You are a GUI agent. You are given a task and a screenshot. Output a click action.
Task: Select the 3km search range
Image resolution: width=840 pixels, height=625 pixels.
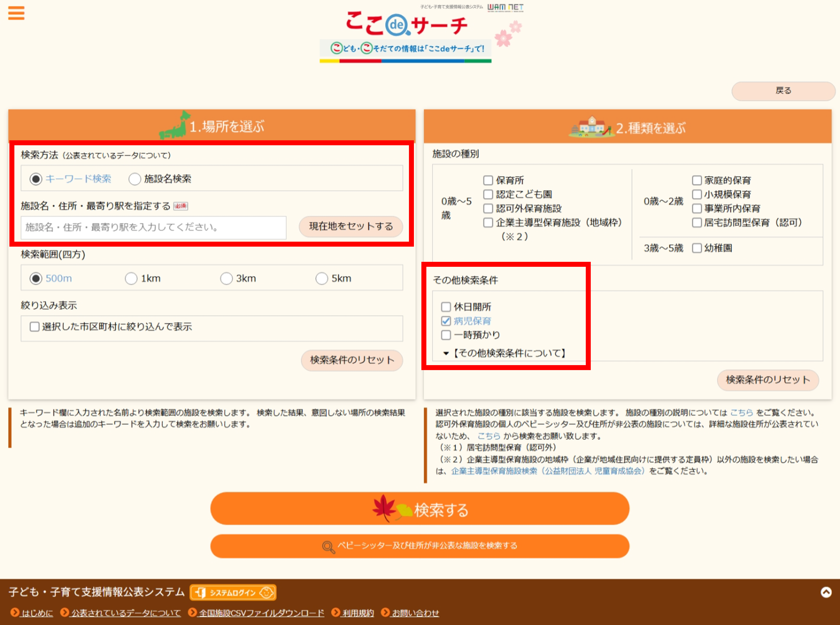[226, 279]
